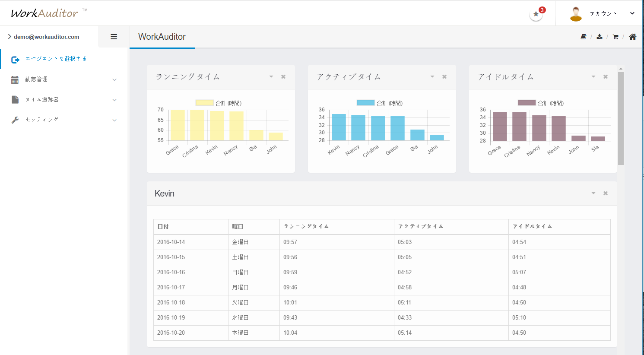The width and height of the screenshot is (644, 355).
Task: Close the アクティブタイム panel
Action: click(444, 76)
